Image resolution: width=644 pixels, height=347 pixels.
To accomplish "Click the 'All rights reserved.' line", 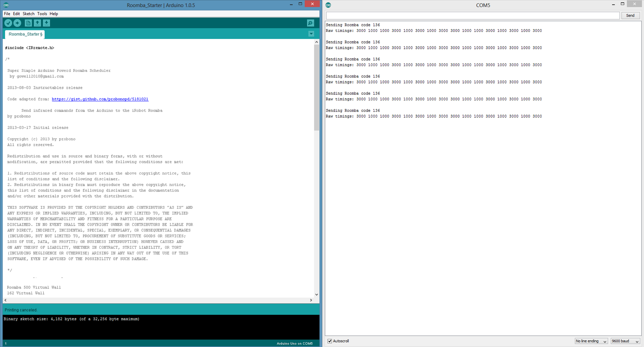I will coord(31,145).
